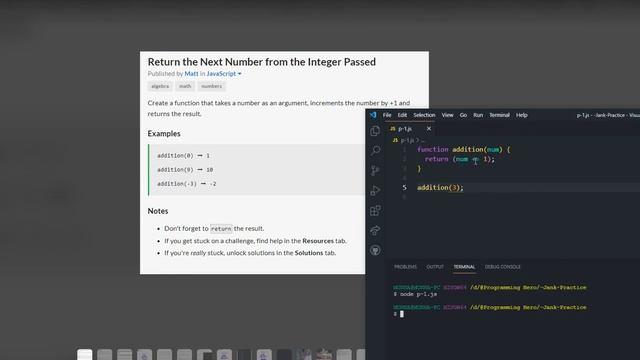Open the File menu
This screenshot has height=360, width=640.
pos(387,115)
